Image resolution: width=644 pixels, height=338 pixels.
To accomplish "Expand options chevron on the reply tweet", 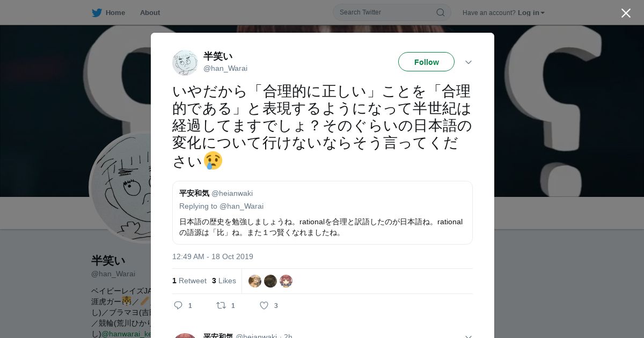I will pos(469,336).
